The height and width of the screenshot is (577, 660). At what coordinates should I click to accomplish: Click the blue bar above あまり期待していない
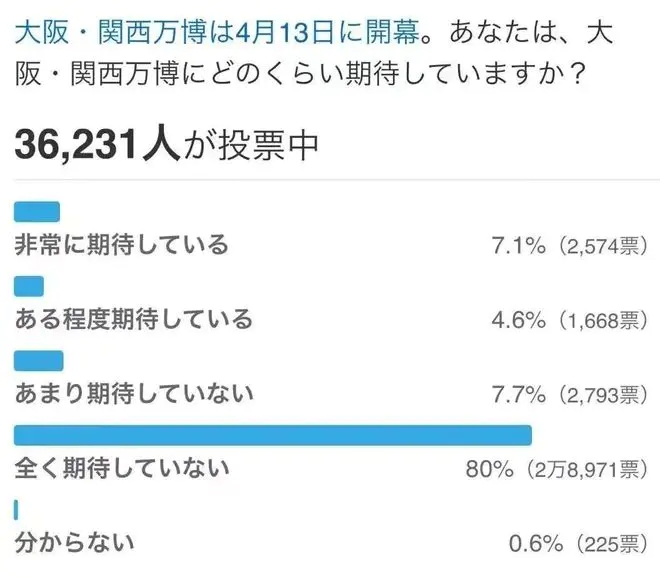[x=39, y=360]
